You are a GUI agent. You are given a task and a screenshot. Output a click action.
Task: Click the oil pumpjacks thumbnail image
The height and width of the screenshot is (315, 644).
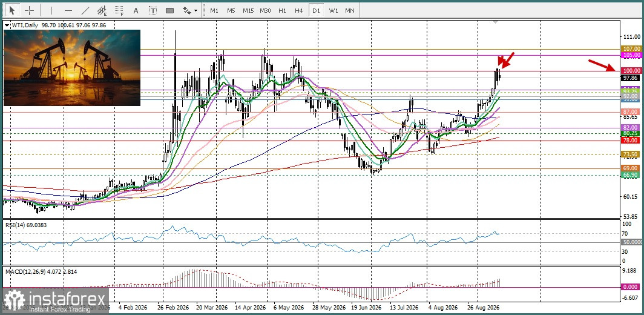(x=72, y=67)
